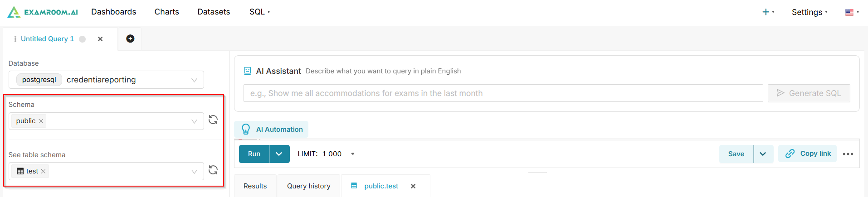Open the three-dot menu beside Copy link
Viewport: 868px width, 197px height.
point(848,154)
